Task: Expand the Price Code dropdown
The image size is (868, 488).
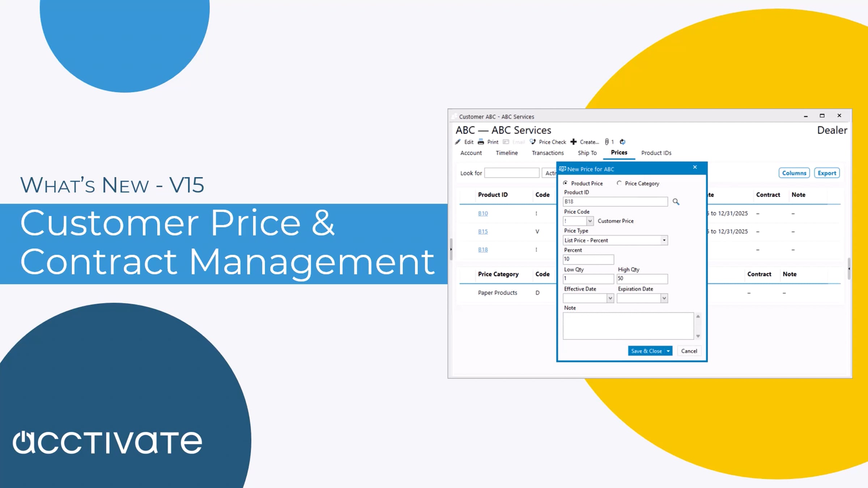Action: coord(590,221)
